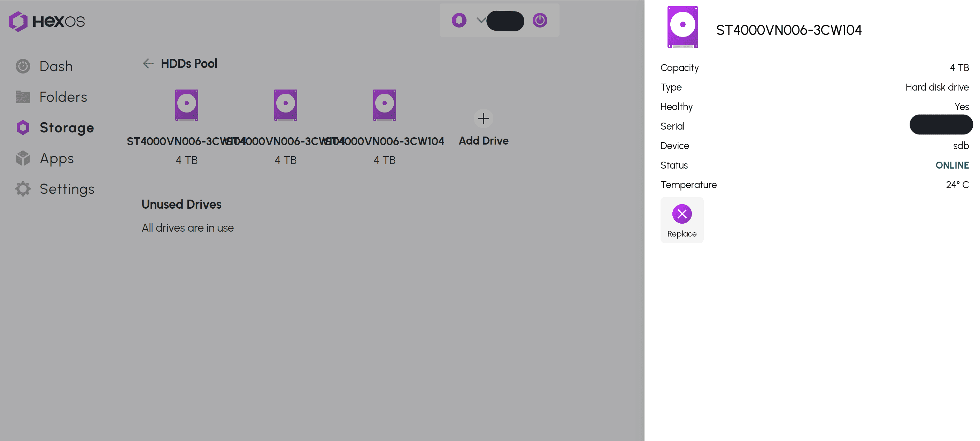
Task: Click the power button icon
Action: pyautogui.click(x=539, y=20)
